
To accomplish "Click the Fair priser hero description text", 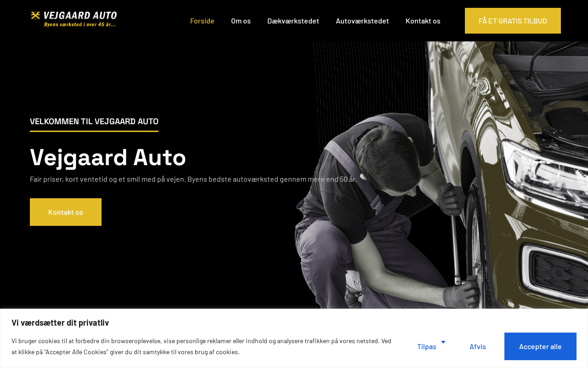I will click(193, 179).
